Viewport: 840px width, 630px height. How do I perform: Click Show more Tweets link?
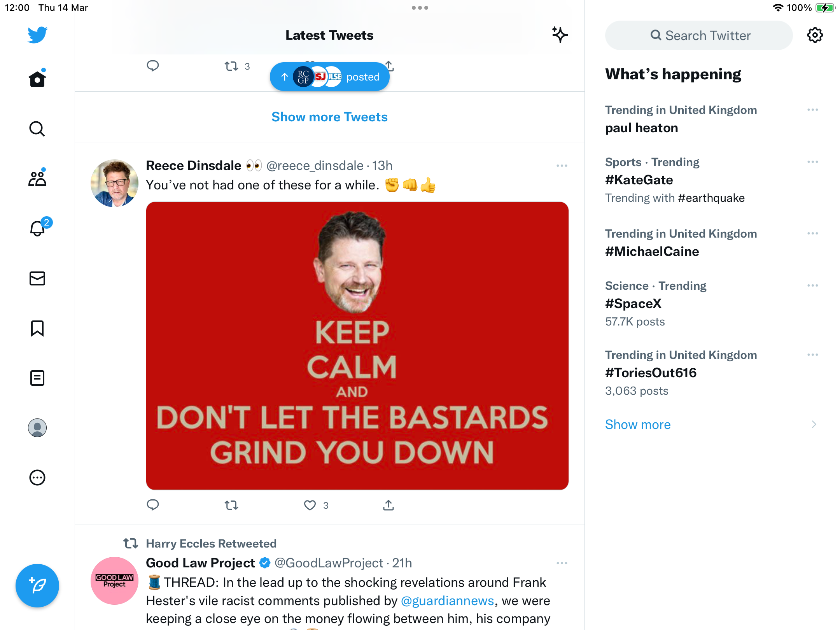click(x=329, y=117)
